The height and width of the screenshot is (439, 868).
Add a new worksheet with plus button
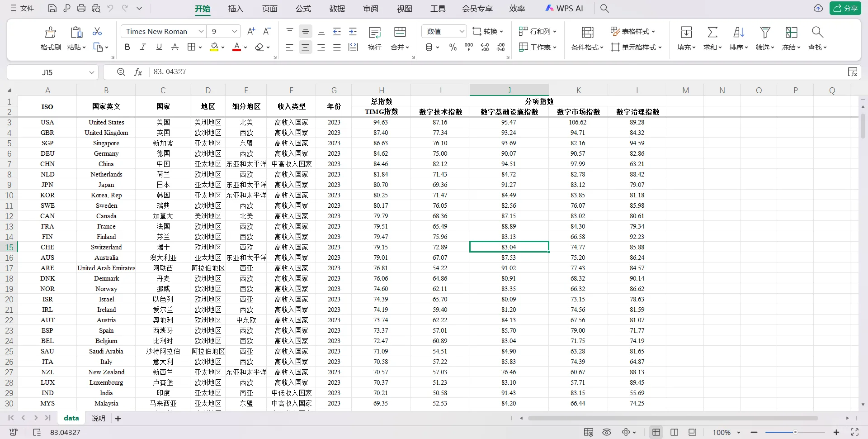pos(118,418)
